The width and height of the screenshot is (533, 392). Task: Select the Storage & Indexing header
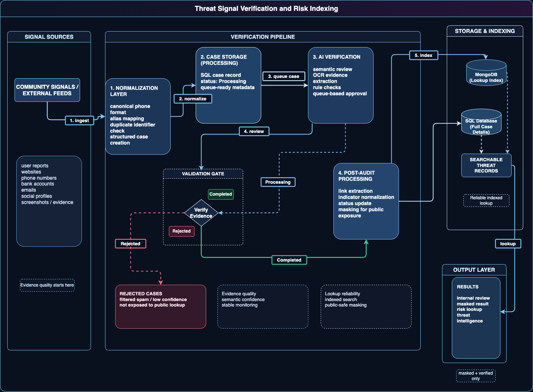[484, 31]
